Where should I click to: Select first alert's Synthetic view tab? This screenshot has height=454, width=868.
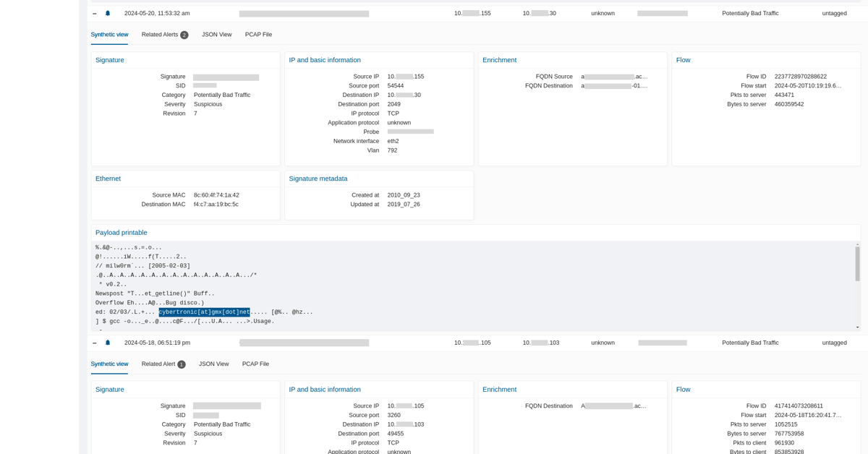pos(109,35)
